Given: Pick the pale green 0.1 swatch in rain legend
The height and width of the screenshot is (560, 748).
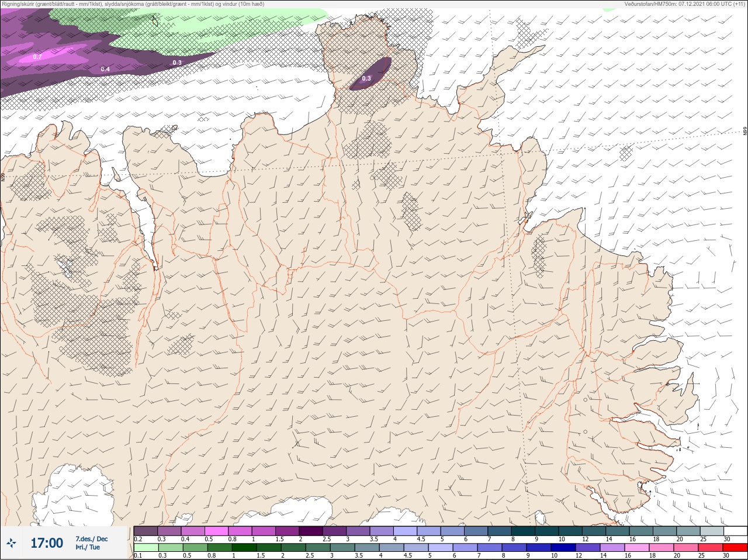Looking at the screenshot, I should click(146, 548).
